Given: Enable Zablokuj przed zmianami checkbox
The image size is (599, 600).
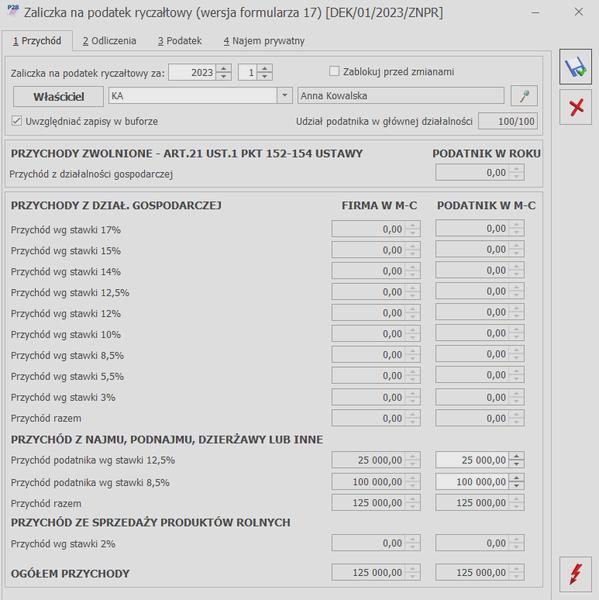Looking at the screenshot, I should click(334, 71).
